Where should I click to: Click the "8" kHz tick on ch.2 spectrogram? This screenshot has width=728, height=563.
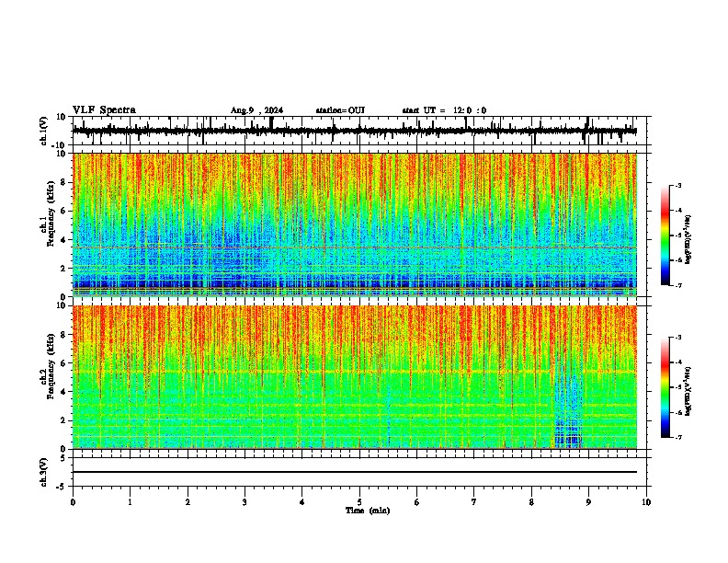click(63, 335)
